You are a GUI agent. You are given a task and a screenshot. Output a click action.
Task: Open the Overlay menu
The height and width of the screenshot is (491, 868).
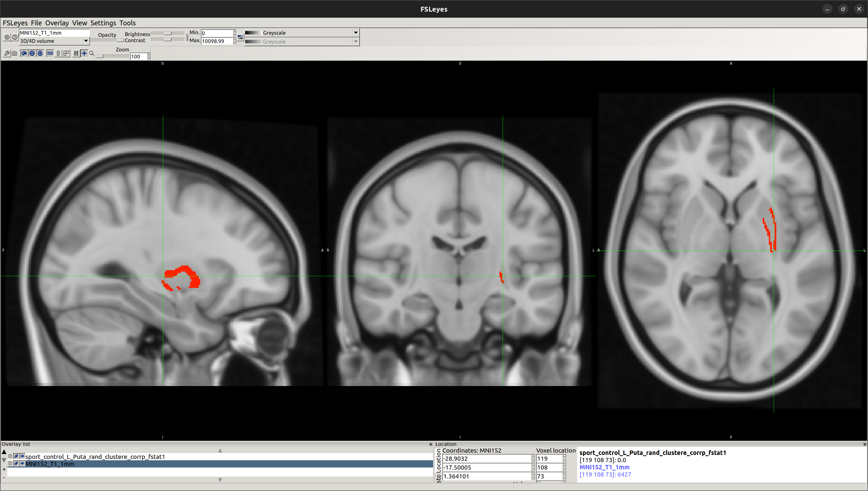pos(57,23)
